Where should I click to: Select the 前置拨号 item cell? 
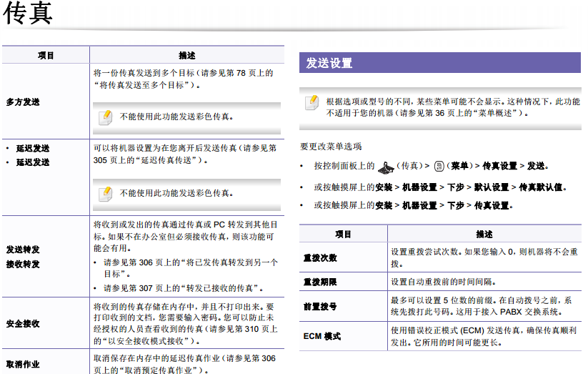click(x=343, y=306)
